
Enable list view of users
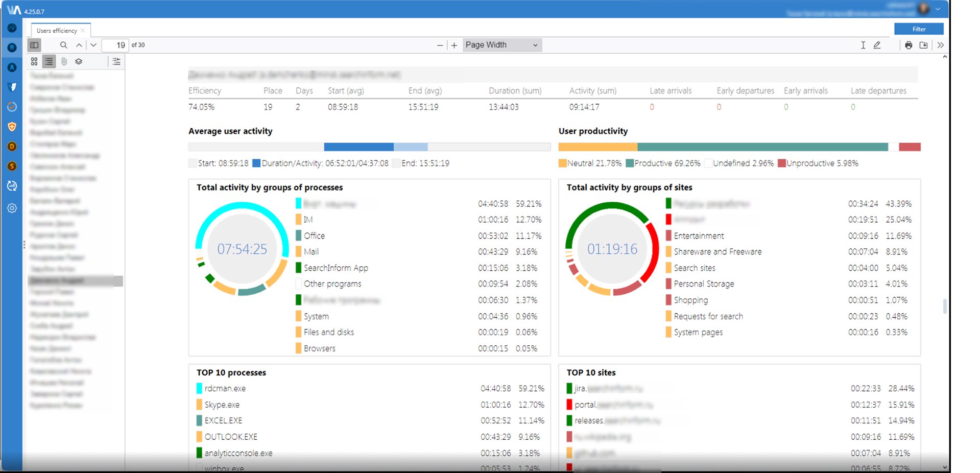pyautogui.click(x=48, y=61)
